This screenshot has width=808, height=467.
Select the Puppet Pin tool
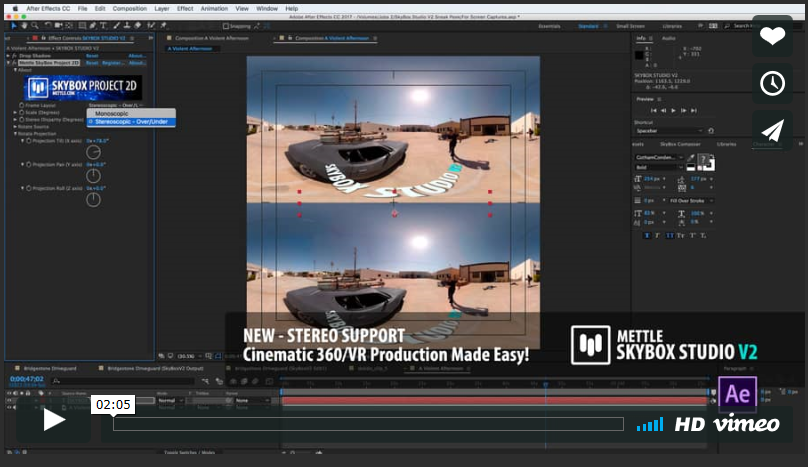click(164, 25)
